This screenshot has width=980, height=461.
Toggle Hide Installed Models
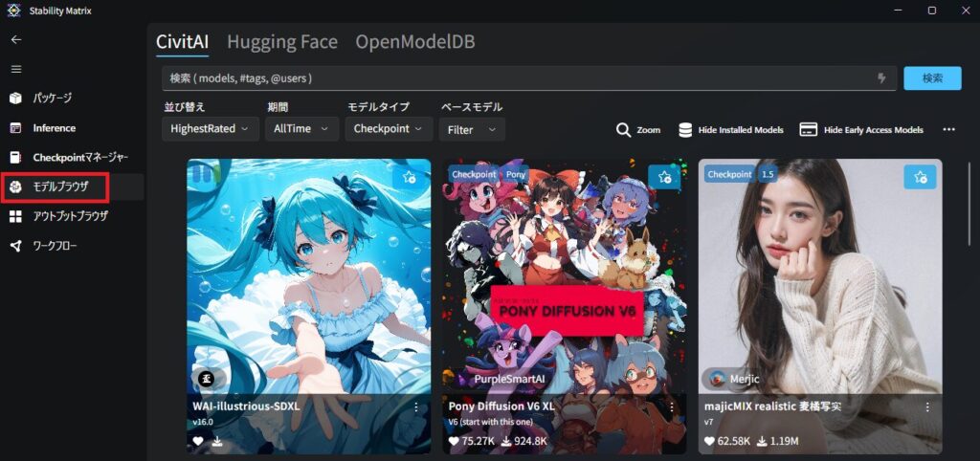click(x=731, y=130)
